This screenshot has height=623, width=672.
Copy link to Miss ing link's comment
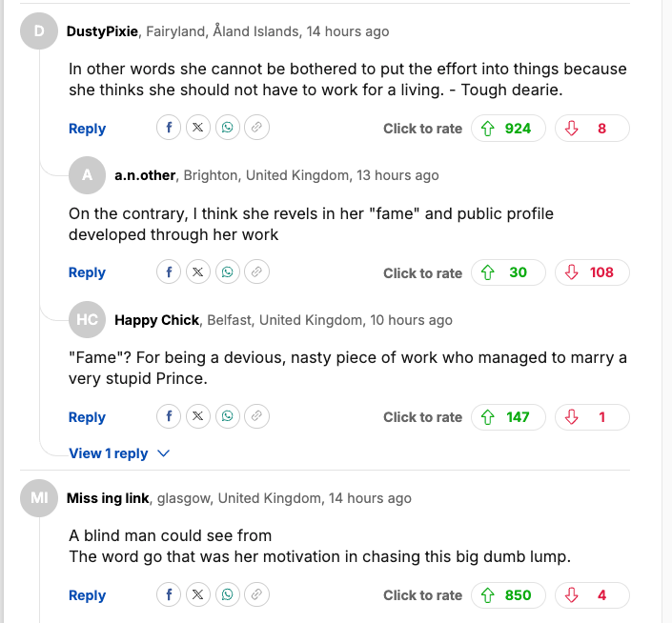(255, 595)
